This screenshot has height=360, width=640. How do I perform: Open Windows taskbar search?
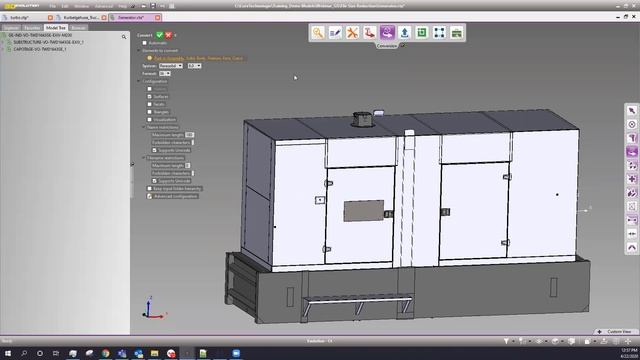tap(24, 353)
